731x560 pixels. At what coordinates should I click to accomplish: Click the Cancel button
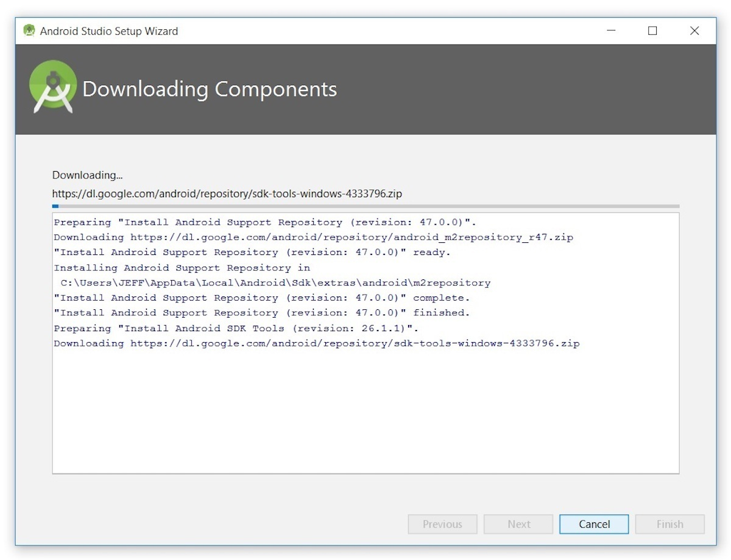click(594, 524)
